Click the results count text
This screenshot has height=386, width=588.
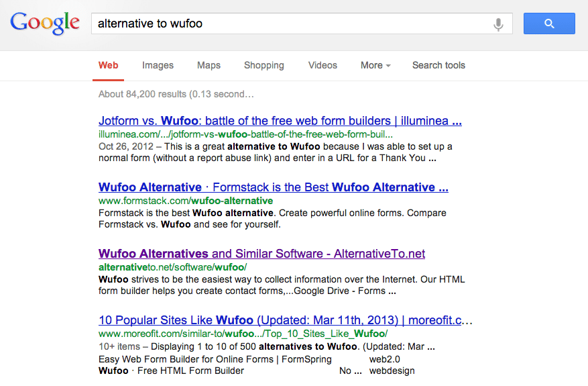coord(176,94)
